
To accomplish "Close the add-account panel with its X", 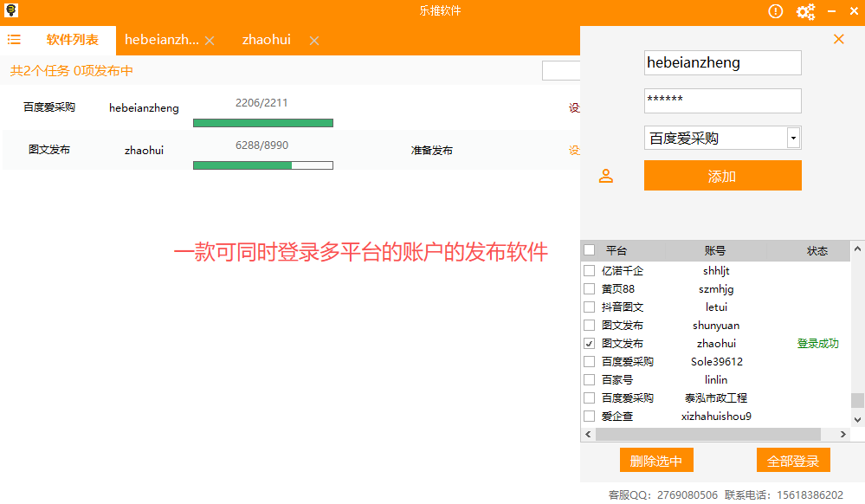I will coord(837,39).
